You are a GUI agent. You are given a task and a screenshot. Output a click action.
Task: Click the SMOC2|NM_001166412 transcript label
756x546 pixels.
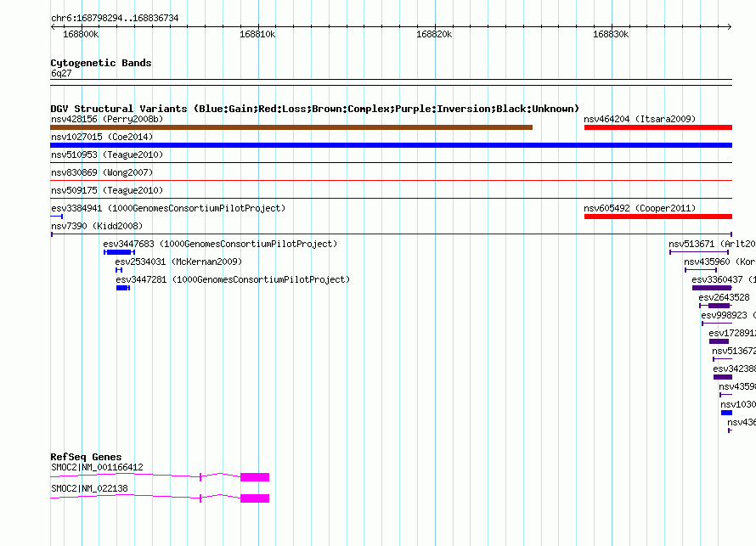97,467
